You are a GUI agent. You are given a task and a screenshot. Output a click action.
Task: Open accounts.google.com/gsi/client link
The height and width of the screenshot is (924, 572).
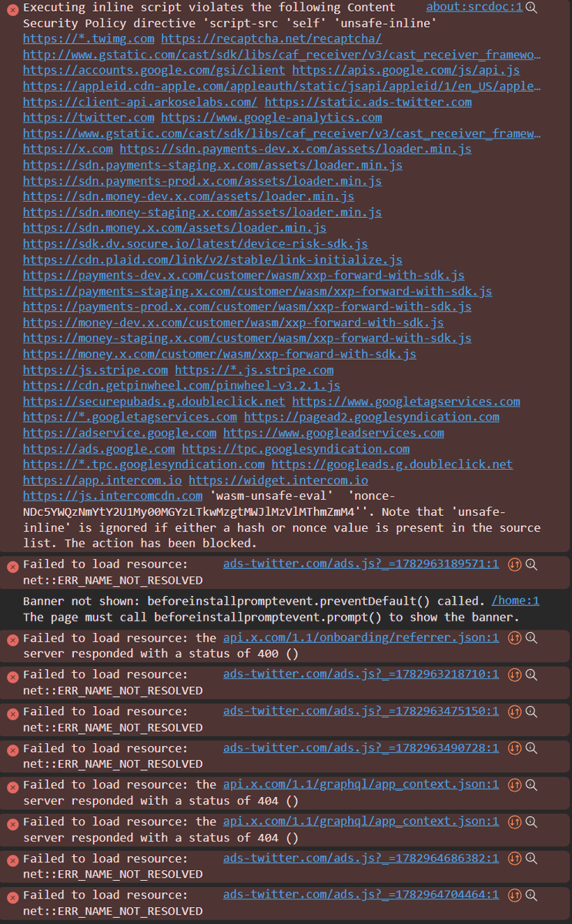click(154, 70)
